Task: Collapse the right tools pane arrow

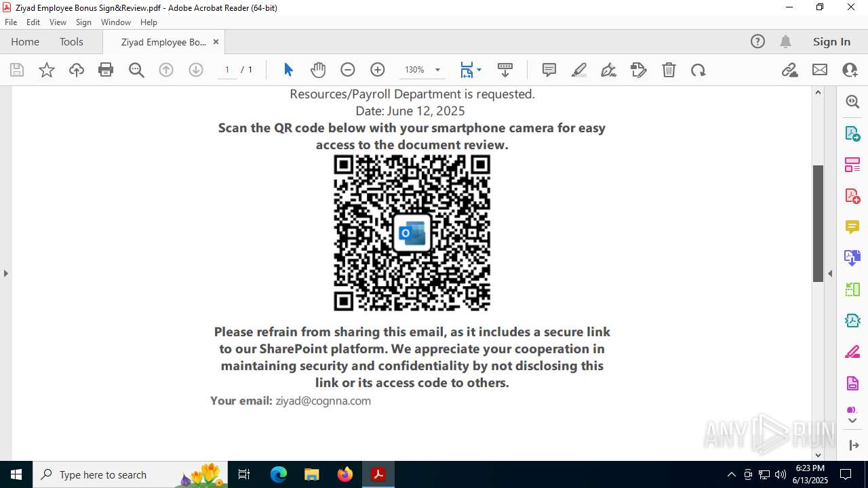Action: click(830, 273)
